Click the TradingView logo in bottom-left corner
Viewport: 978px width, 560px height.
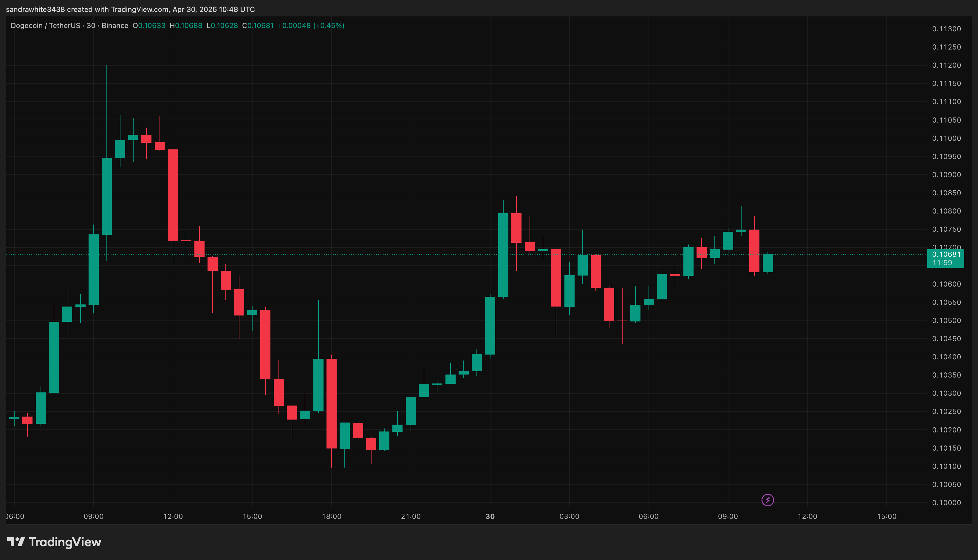coord(54,542)
